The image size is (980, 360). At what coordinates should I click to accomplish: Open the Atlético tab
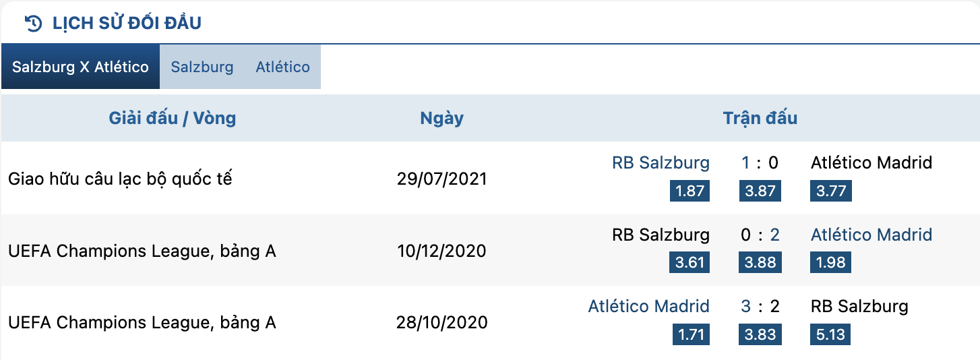282,67
